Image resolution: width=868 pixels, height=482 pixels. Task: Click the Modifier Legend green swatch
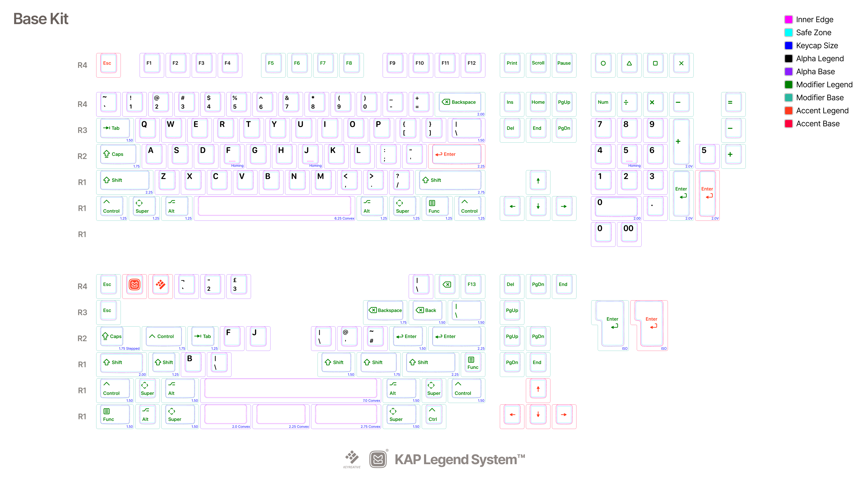click(x=788, y=85)
